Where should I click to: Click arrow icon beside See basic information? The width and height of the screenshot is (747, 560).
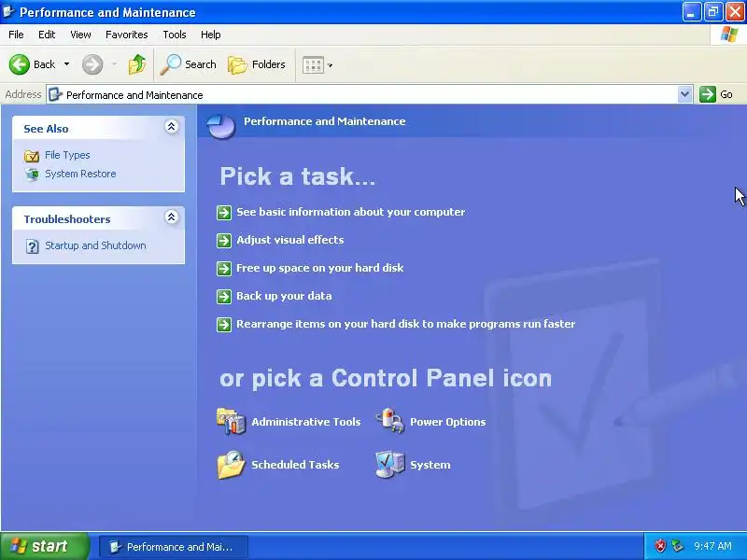[x=224, y=213]
